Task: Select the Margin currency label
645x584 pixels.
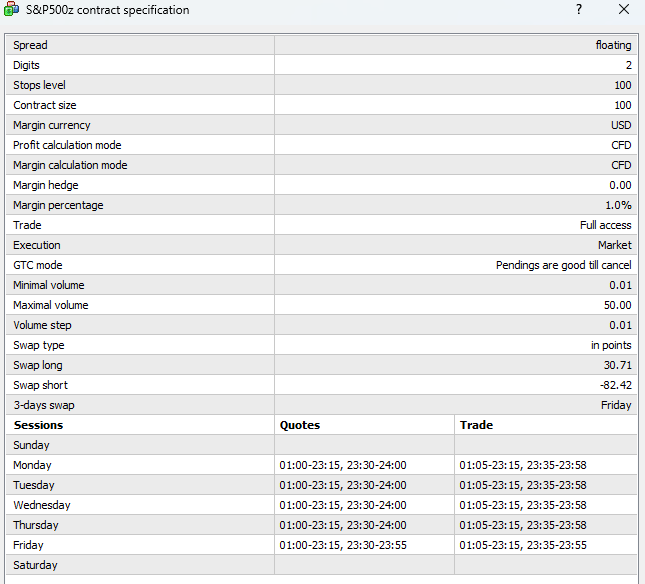Action: (x=52, y=125)
